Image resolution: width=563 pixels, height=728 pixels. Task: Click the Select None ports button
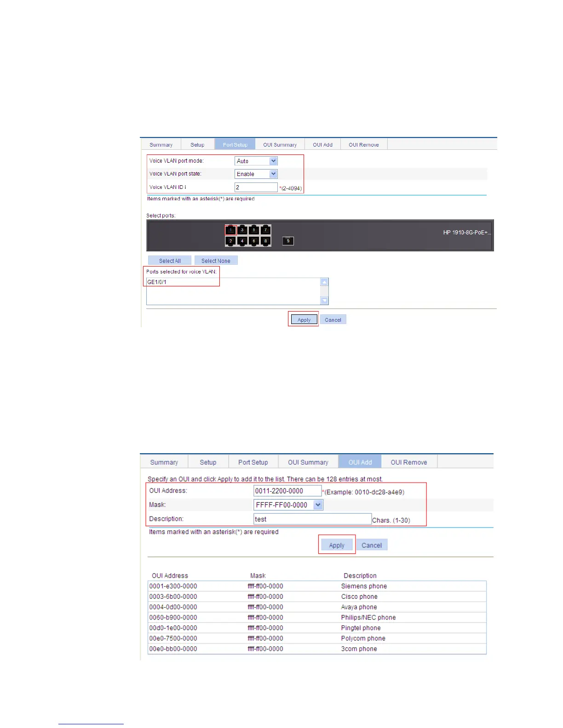[216, 261]
